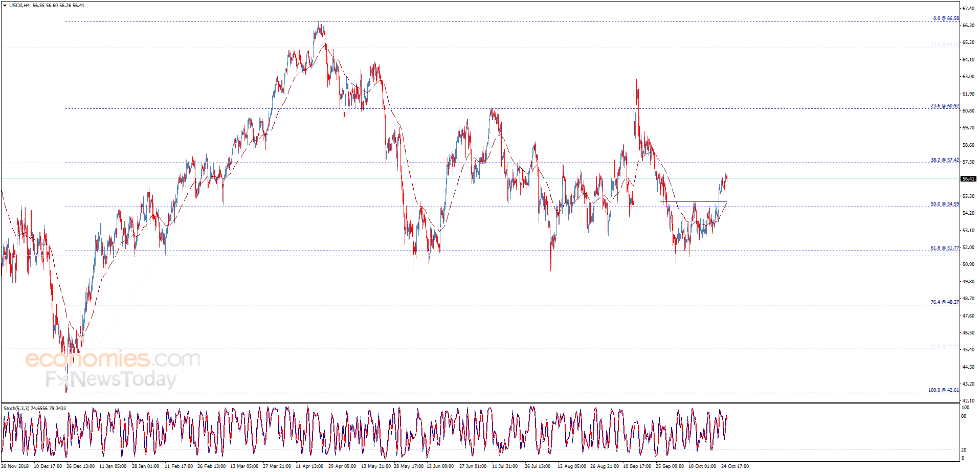Click the 10 Sep 17:00 date label

click(637, 466)
